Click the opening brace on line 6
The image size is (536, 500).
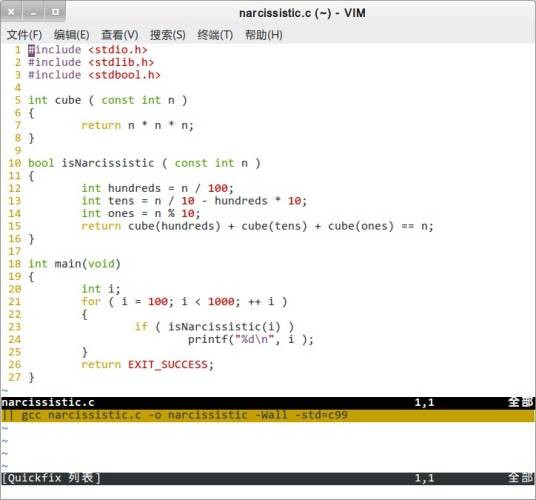coord(31,113)
